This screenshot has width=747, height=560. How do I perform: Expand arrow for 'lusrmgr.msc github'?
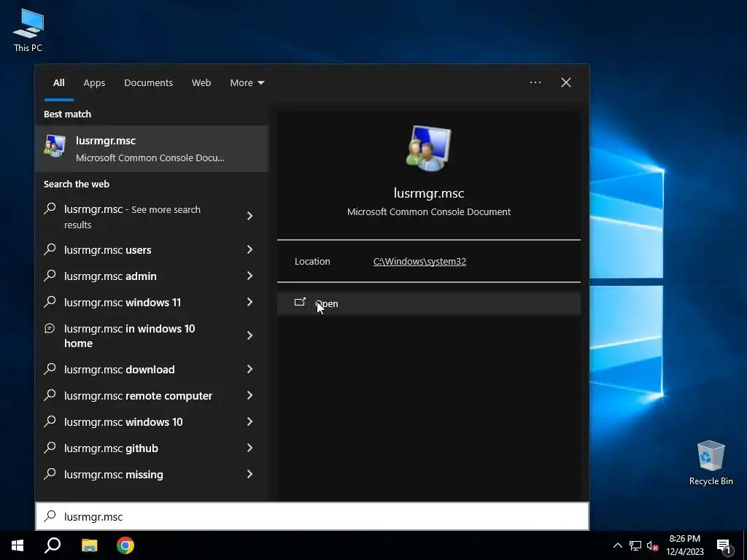249,448
